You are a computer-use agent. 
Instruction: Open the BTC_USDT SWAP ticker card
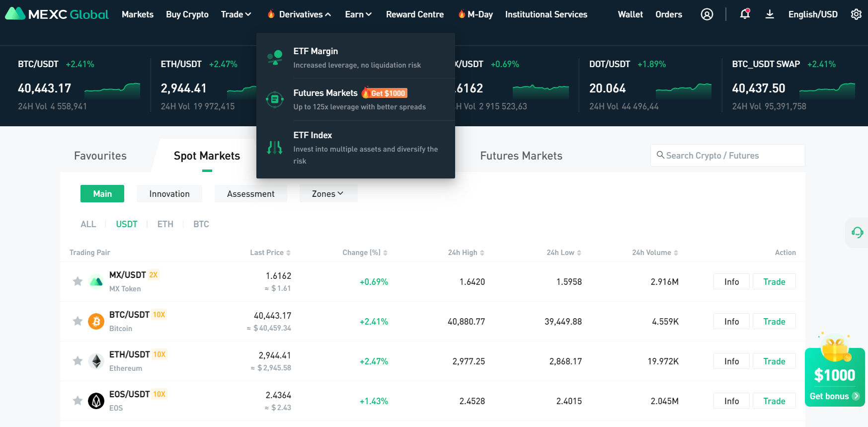[793, 85]
